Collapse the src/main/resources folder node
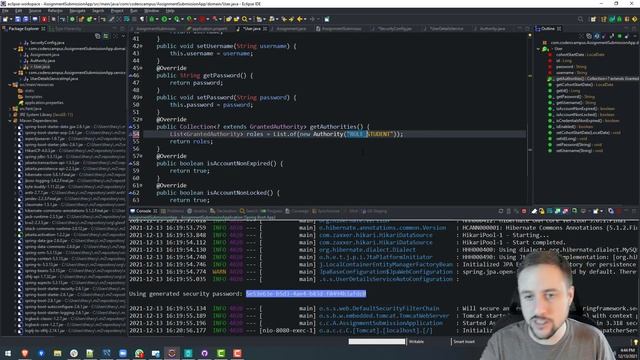 pyautogui.click(x=10, y=85)
